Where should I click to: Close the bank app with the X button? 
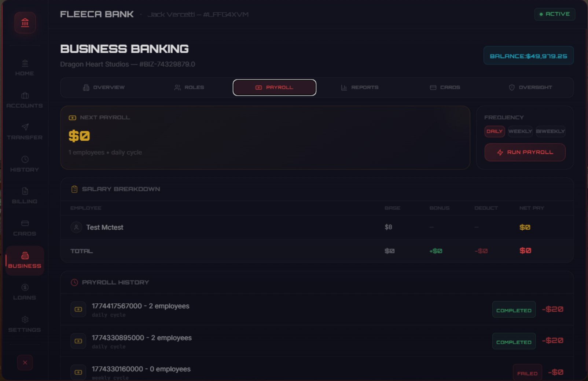coord(25,362)
